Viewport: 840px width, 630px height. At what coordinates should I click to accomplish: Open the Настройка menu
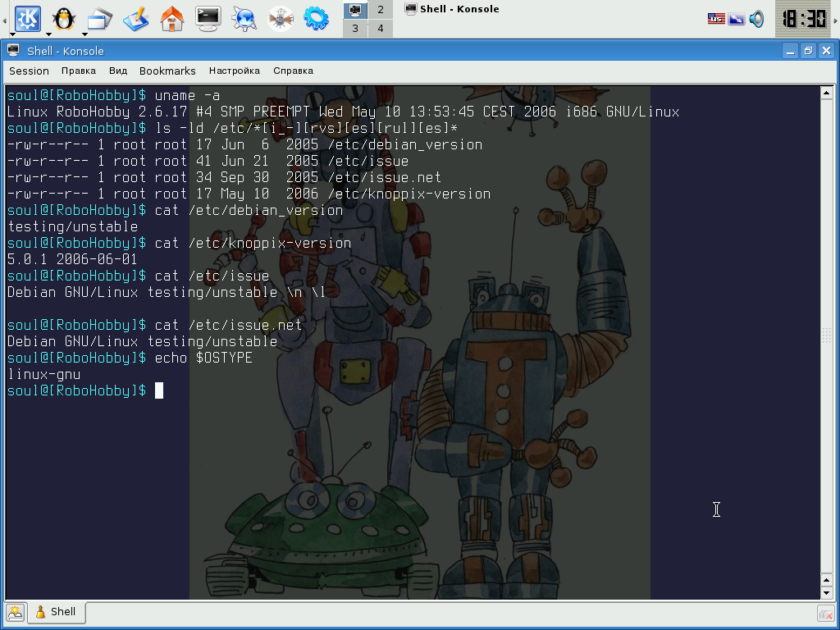click(235, 71)
